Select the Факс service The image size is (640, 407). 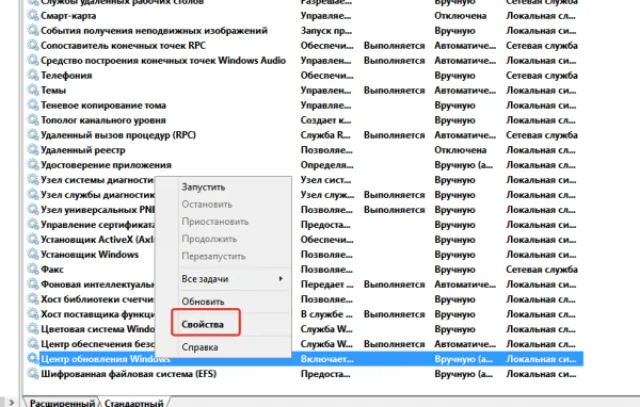52,269
